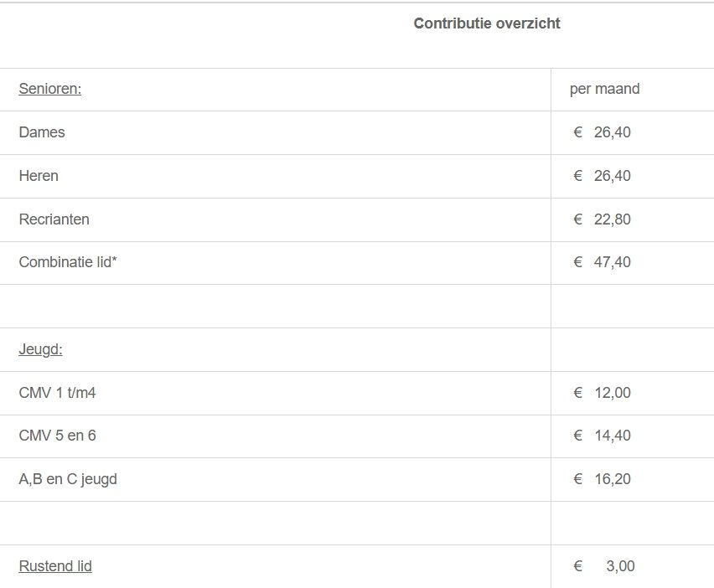
Task: Click the "CMV 5 en 6" row label
Action: click(x=57, y=436)
